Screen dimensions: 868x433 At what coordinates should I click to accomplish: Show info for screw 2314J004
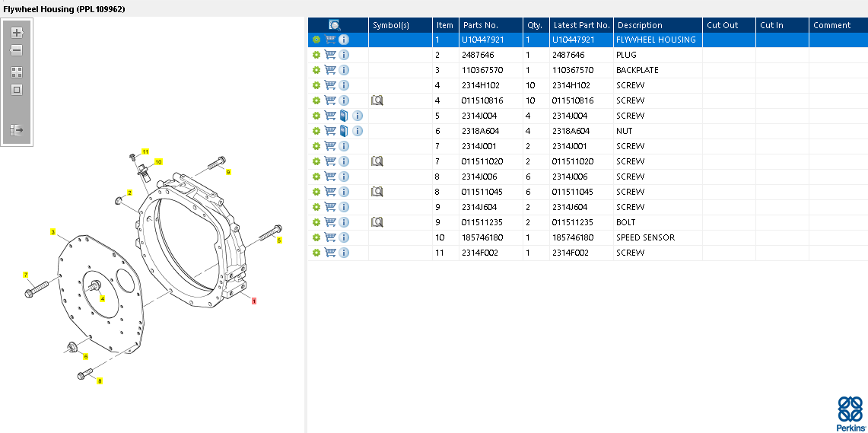pos(358,116)
